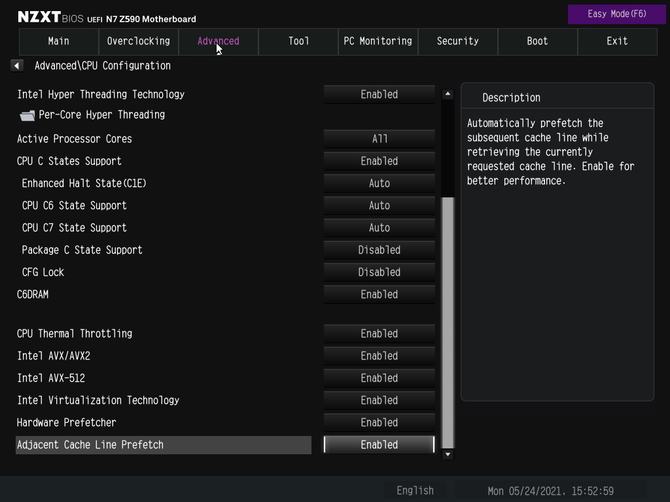Open the Exit tab
Screen dimensions: 670x502
pos(617,41)
